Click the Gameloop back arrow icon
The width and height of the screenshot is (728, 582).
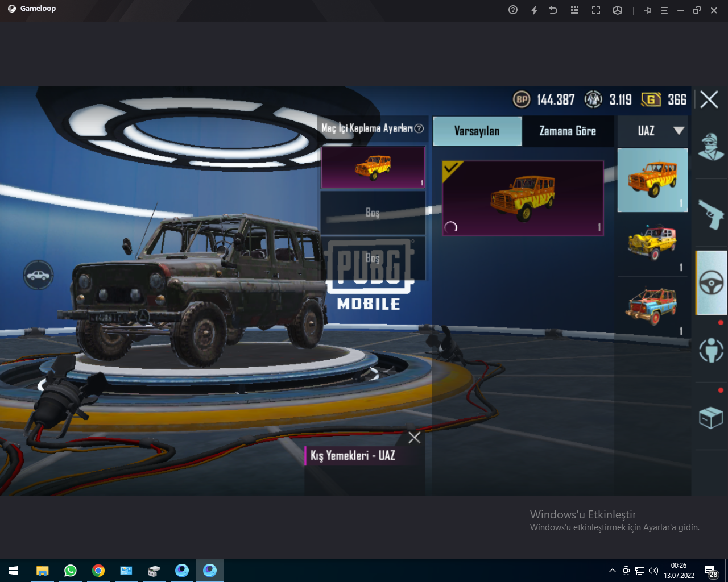[553, 10]
